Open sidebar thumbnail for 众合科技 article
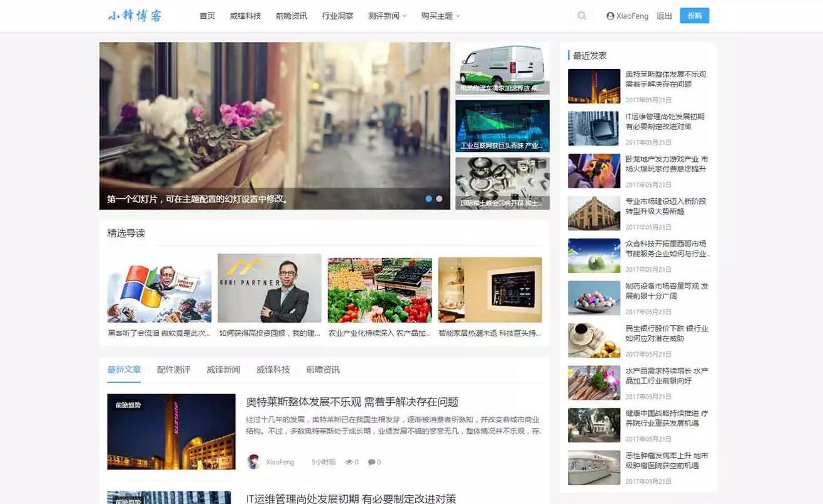823x504 pixels. (594, 255)
